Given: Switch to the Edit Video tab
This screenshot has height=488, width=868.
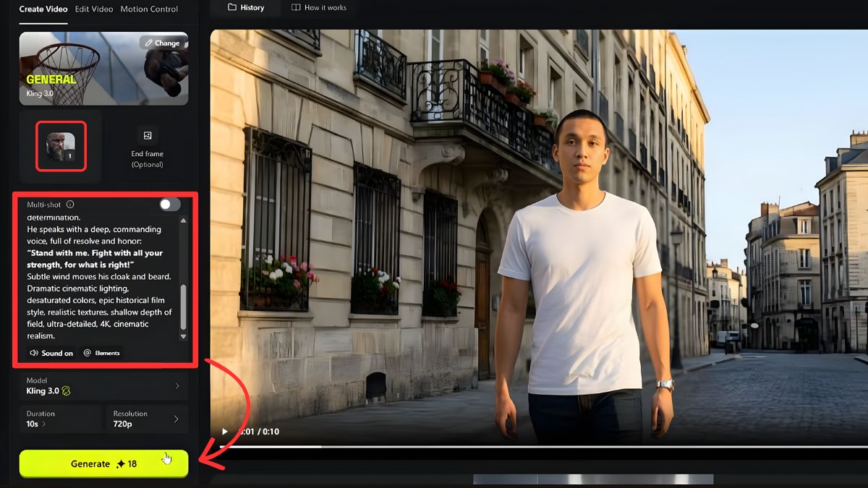Looking at the screenshot, I should point(93,9).
